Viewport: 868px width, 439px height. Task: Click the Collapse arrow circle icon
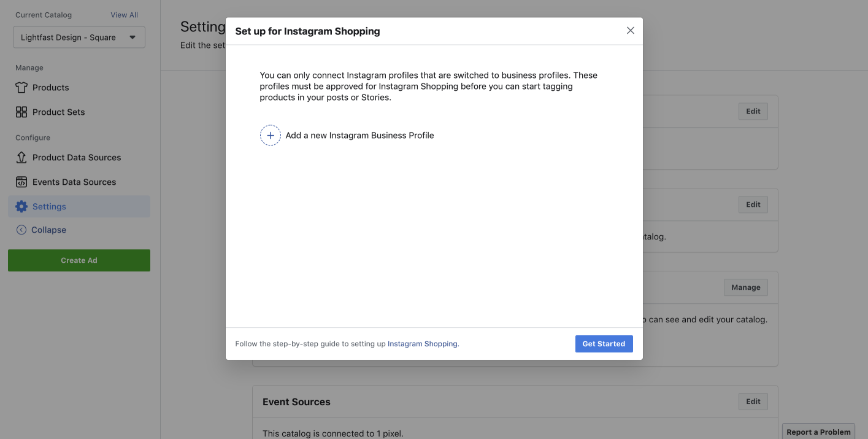(21, 230)
